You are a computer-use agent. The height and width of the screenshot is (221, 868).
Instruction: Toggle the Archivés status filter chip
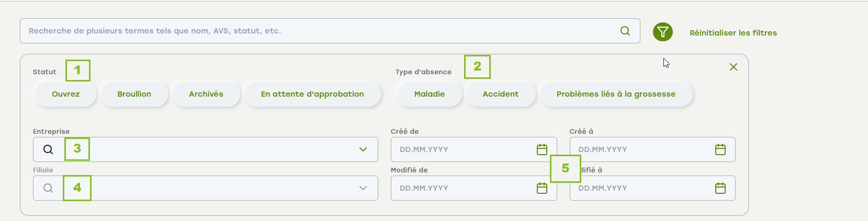coord(206,94)
